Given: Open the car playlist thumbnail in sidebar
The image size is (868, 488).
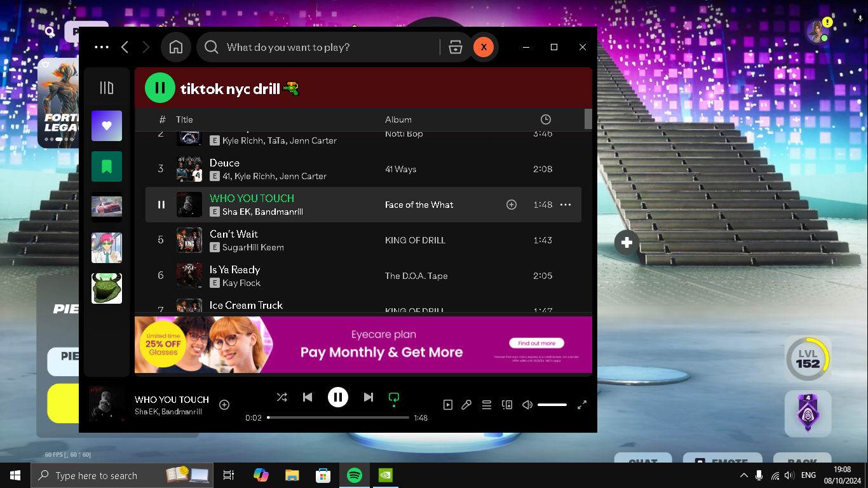Looking at the screenshot, I should pos(107,207).
